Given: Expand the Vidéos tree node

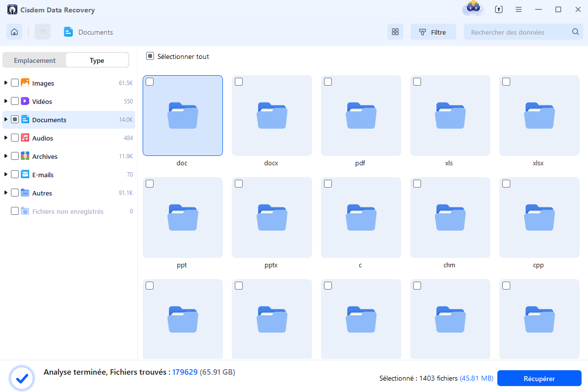Looking at the screenshot, I should (x=5, y=101).
